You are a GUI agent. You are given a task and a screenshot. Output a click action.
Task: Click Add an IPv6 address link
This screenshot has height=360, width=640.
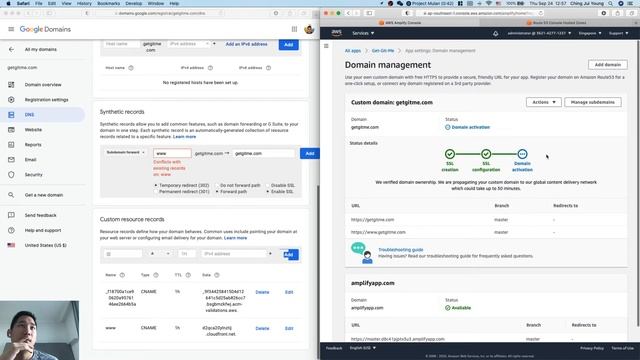click(x=247, y=44)
